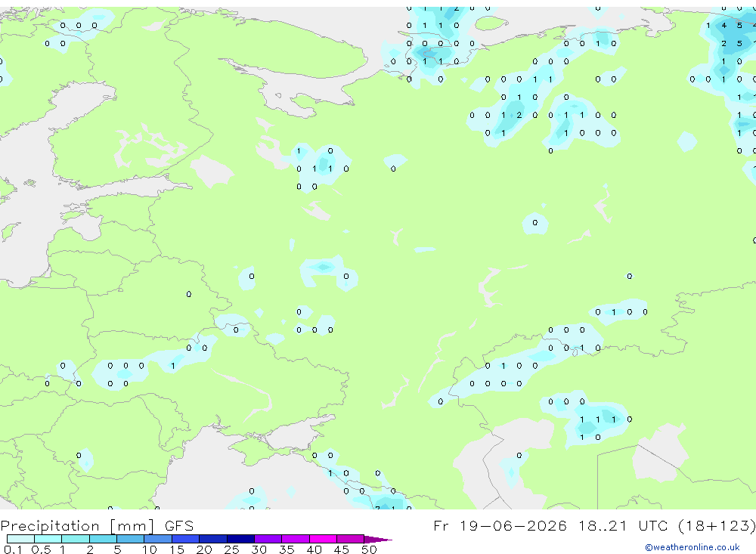This screenshot has width=756, height=554.
Task: Click the legend label '30'
Action: 259,549
